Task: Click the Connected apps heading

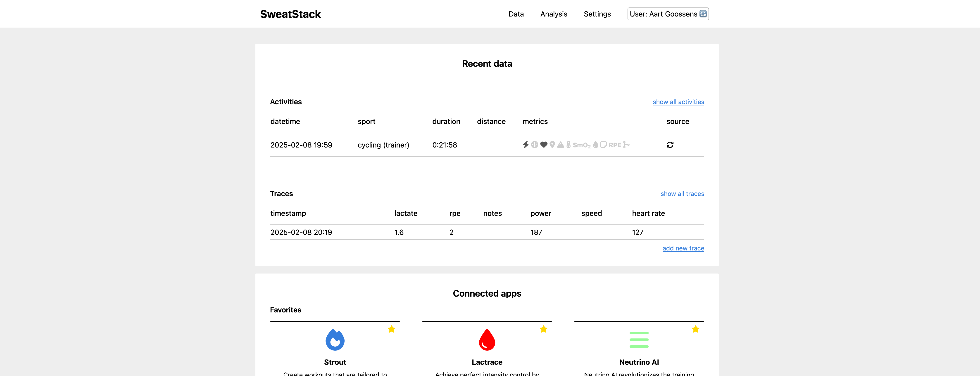Action: pos(487,293)
